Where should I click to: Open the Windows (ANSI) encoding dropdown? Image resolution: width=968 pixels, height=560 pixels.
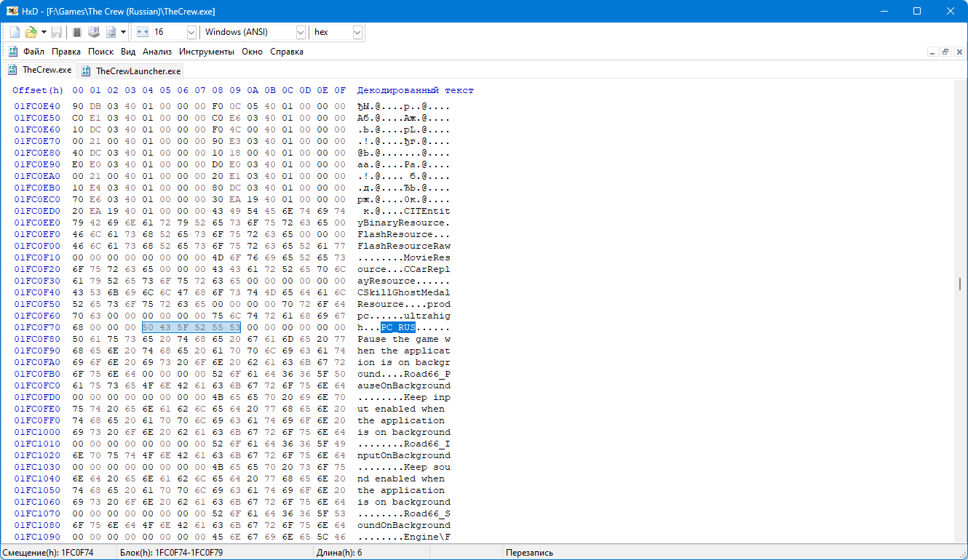(301, 32)
